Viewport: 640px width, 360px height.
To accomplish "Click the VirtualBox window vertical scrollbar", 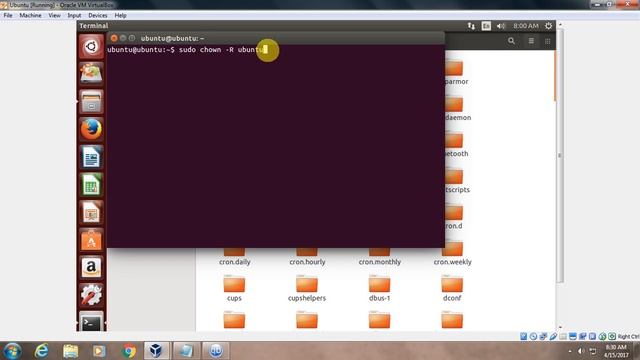I will point(560,155).
